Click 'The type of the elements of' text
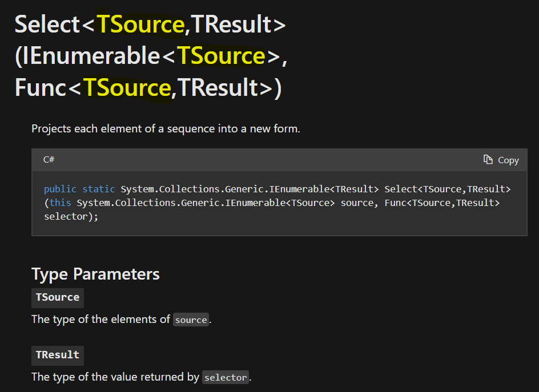 click(x=100, y=319)
